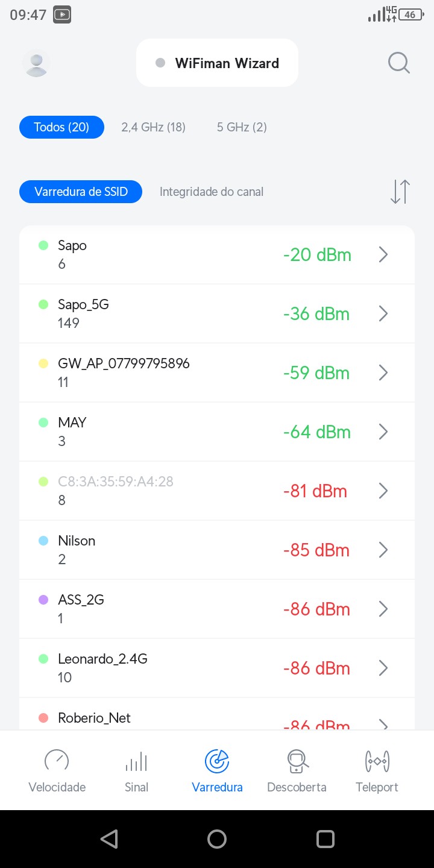Expand Sapo_5G network chevron
This screenshot has width=434, height=868.
(383, 314)
